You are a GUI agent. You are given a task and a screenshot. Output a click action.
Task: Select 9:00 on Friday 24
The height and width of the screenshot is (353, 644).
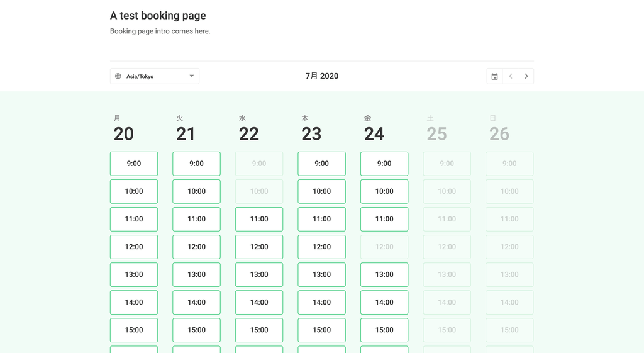point(384,164)
